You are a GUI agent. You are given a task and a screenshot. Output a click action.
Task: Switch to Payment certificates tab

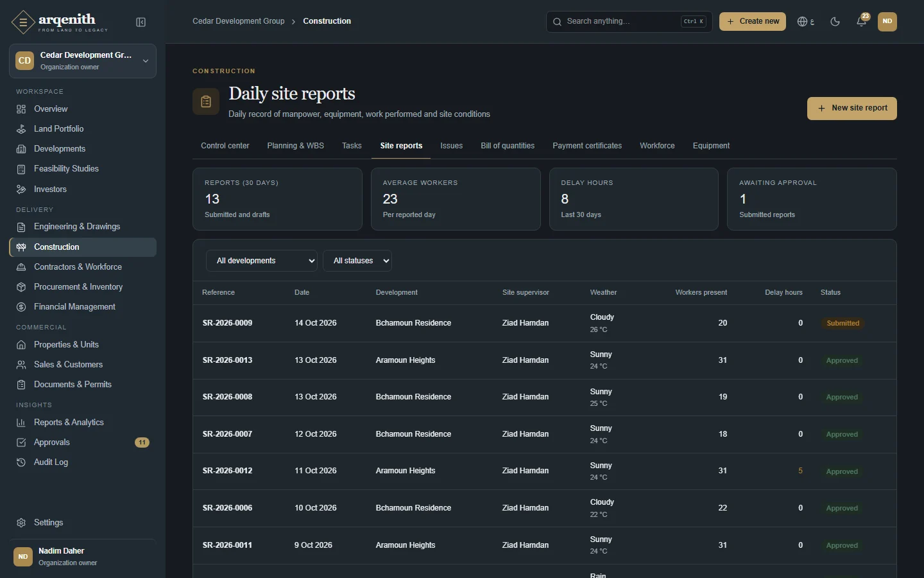[x=587, y=146]
